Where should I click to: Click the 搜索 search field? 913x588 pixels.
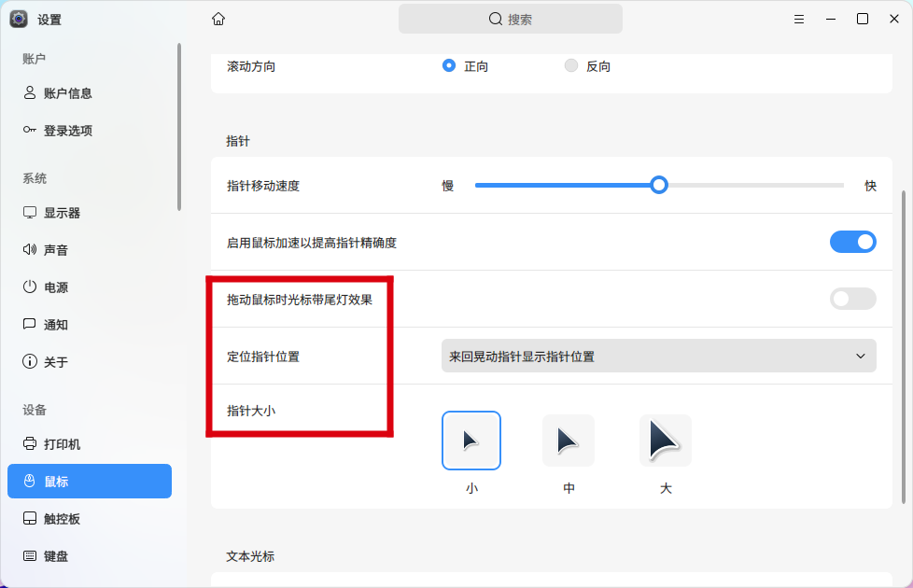pos(510,20)
